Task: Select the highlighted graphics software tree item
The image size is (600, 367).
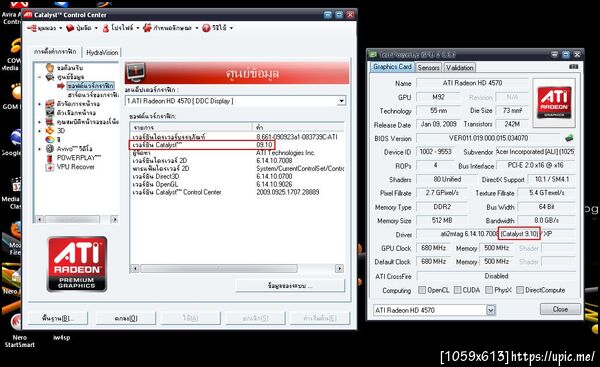Action: tap(90, 85)
